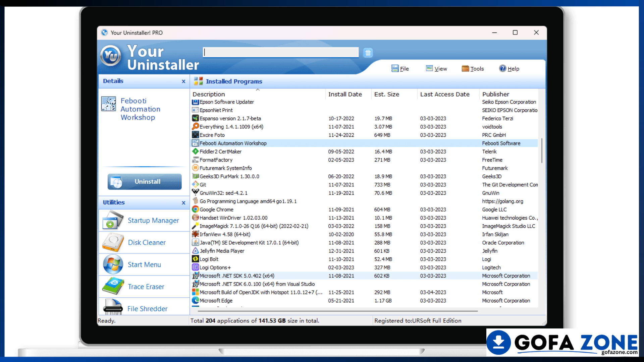The image size is (644, 362).
Task: Sort by the Description column header
Action: point(258,94)
